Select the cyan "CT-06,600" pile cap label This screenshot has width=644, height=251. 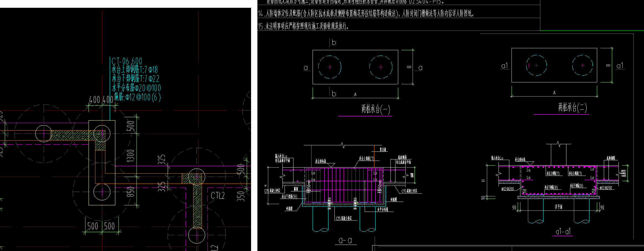127,61
